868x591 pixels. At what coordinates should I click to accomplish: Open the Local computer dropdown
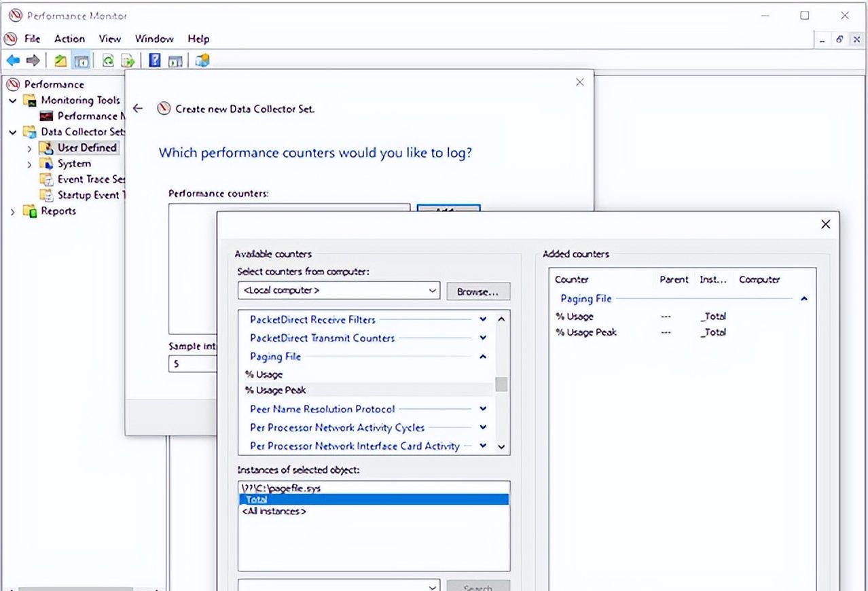click(x=433, y=291)
